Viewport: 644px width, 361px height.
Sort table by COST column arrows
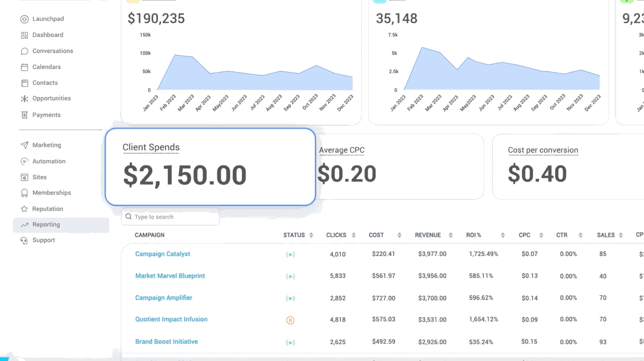pos(400,236)
